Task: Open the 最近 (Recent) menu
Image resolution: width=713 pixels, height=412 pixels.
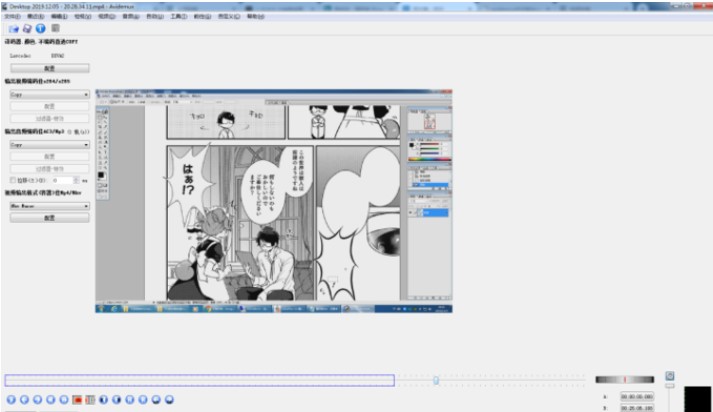Action: coord(35,16)
